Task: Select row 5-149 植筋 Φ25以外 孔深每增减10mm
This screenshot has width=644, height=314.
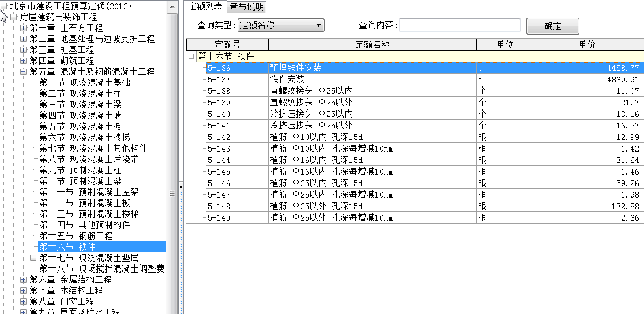Action: [x=423, y=218]
